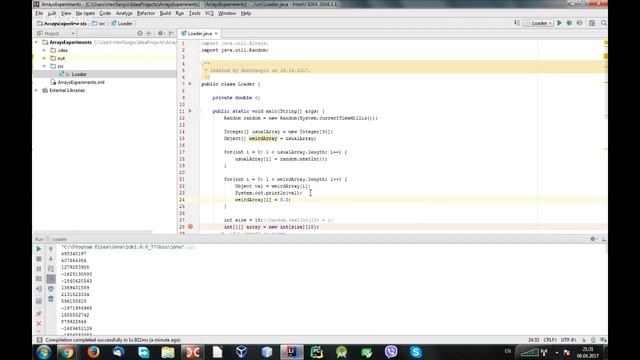The image size is (640, 360).
Task: Click the run gutter arrow at line 11
Action: tap(190, 111)
